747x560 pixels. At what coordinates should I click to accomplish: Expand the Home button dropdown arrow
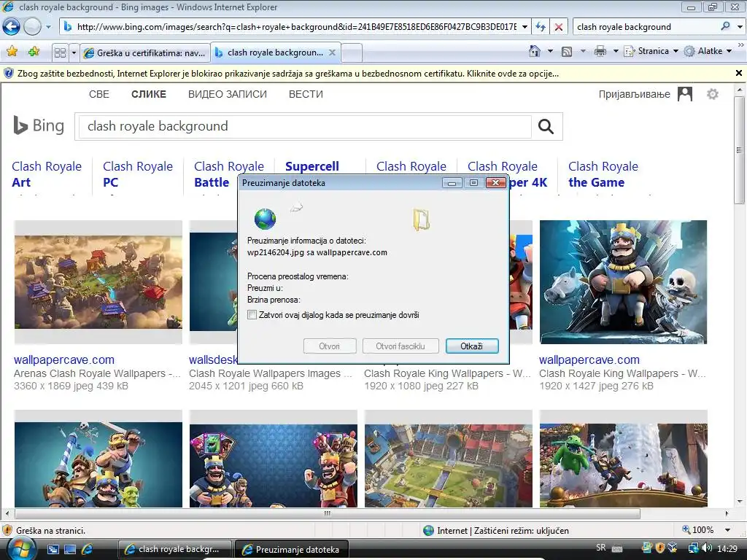(550, 51)
